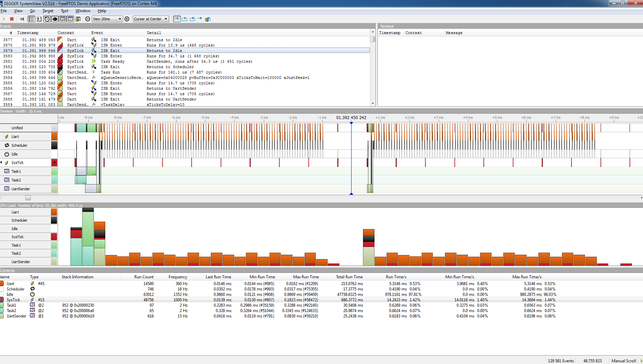Zoom in with the plus circle icon
Viewport: 643px width, 364px height.
coord(127,19)
